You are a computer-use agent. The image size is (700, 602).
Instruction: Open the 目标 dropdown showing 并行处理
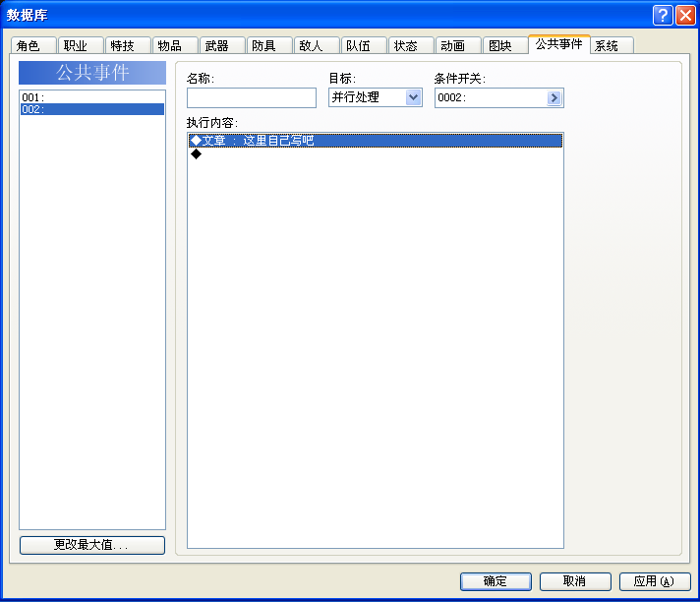376,97
